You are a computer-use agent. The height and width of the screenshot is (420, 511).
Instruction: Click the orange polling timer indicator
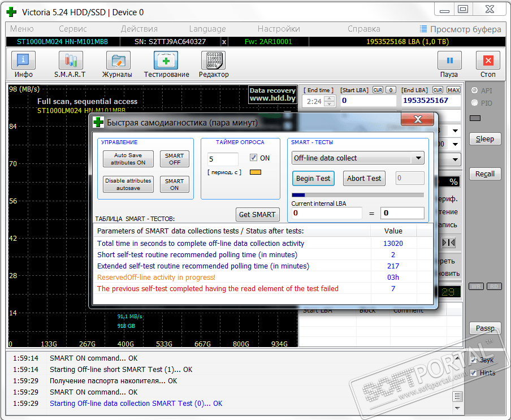(255, 172)
